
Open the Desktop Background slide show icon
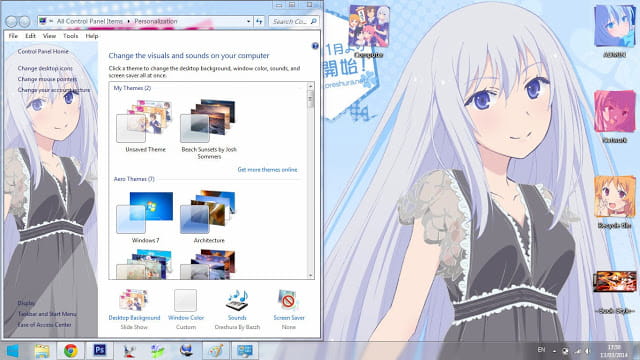[134, 301]
